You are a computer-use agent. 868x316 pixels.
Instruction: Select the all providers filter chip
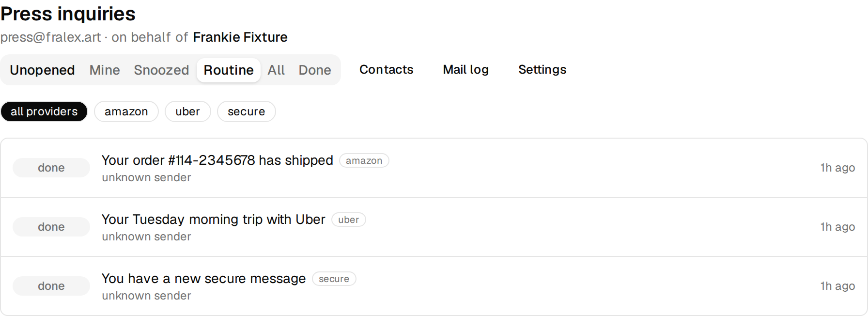44,111
